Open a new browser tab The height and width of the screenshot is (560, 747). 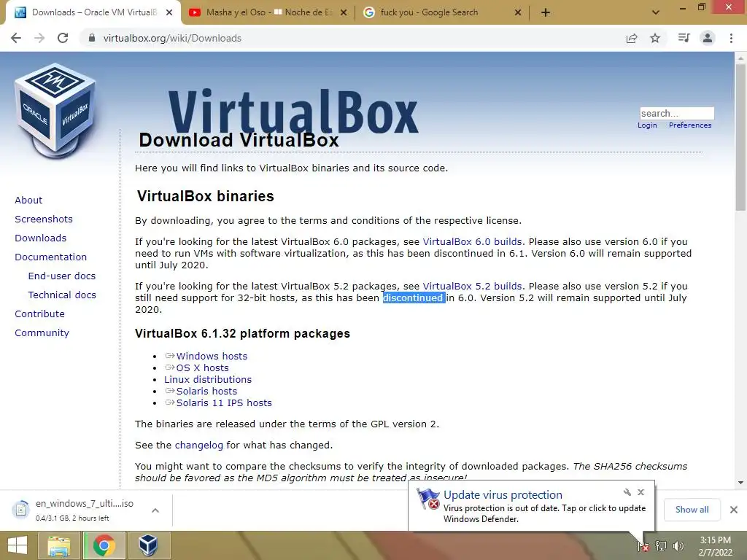coord(546,12)
